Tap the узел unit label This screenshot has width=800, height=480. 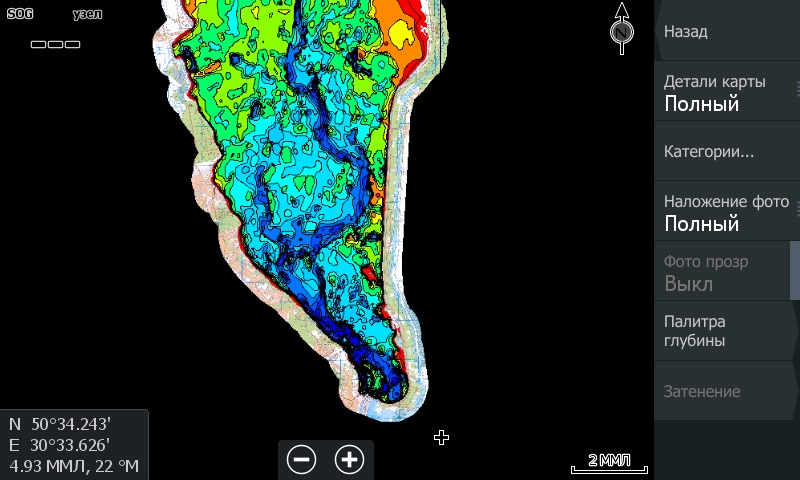(x=87, y=15)
